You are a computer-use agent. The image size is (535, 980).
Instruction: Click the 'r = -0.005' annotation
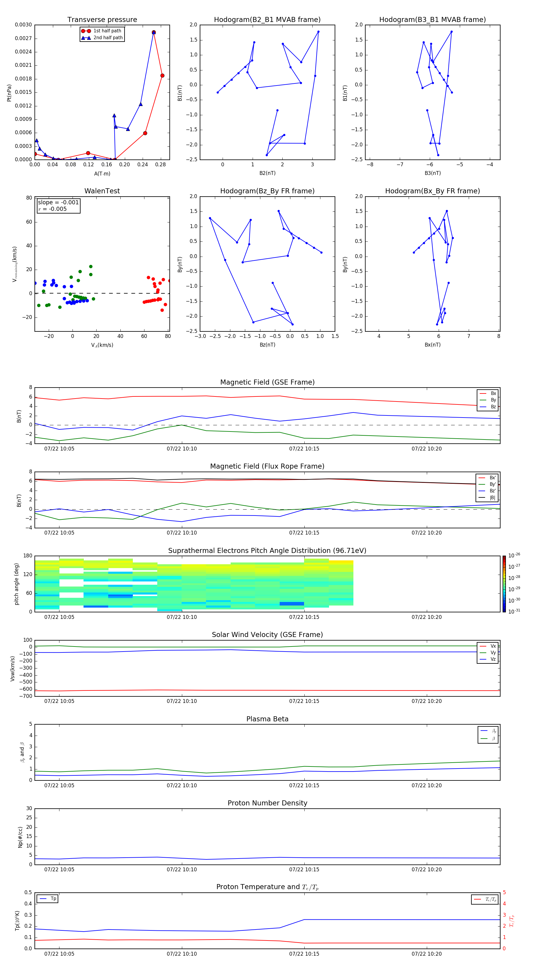click(53, 209)
